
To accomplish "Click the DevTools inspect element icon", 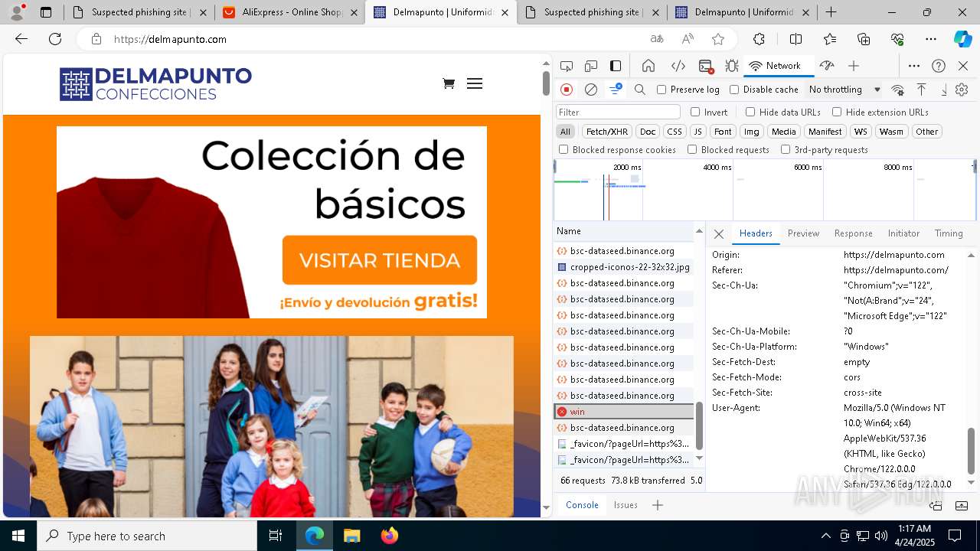I will tap(567, 66).
